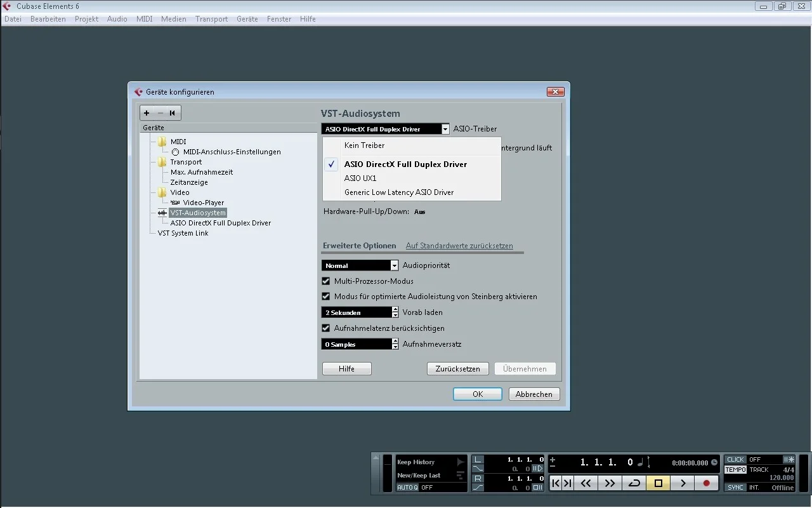The width and height of the screenshot is (812, 508).
Task: Toggle the metronome CLICK button
Action: pos(735,459)
